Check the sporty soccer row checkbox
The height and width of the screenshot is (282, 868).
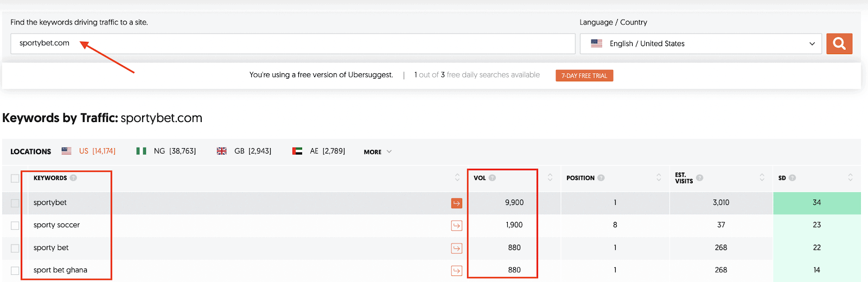[x=15, y=226]
